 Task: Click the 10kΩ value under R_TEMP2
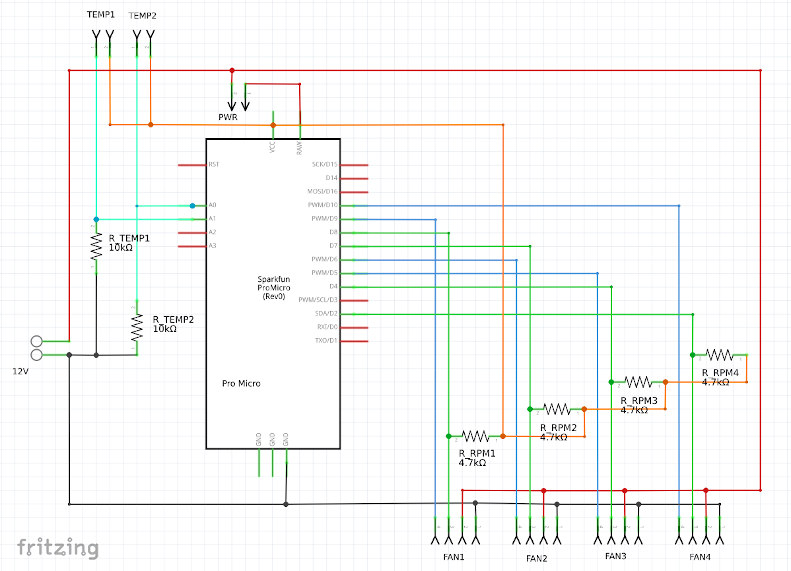(164, 329)
